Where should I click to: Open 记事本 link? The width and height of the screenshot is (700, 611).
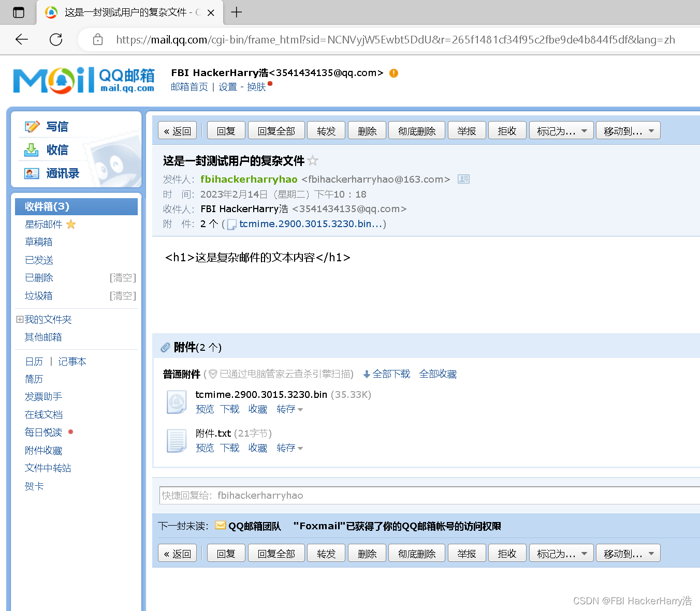[x=72, y=361]
